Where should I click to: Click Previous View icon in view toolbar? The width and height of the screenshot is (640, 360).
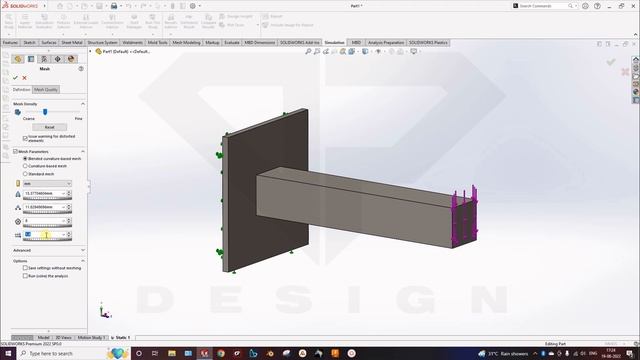click(x=326, y=51)
